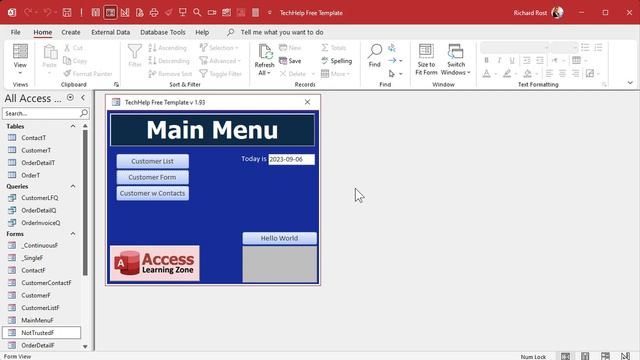Toggle align left in Text Formatting

(549, 73)
